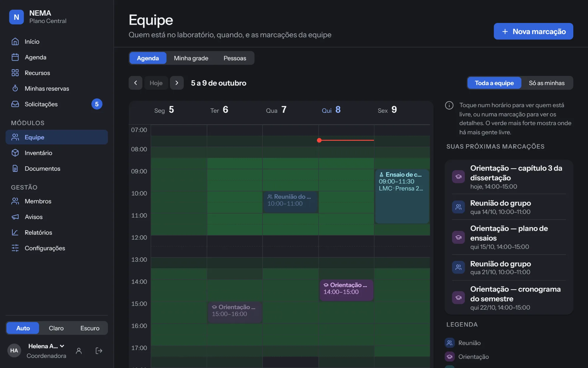588x368 pixels.
Task: Open Orientação 15:00–16:00 event on Tuesday
Action: click(235, 312)
